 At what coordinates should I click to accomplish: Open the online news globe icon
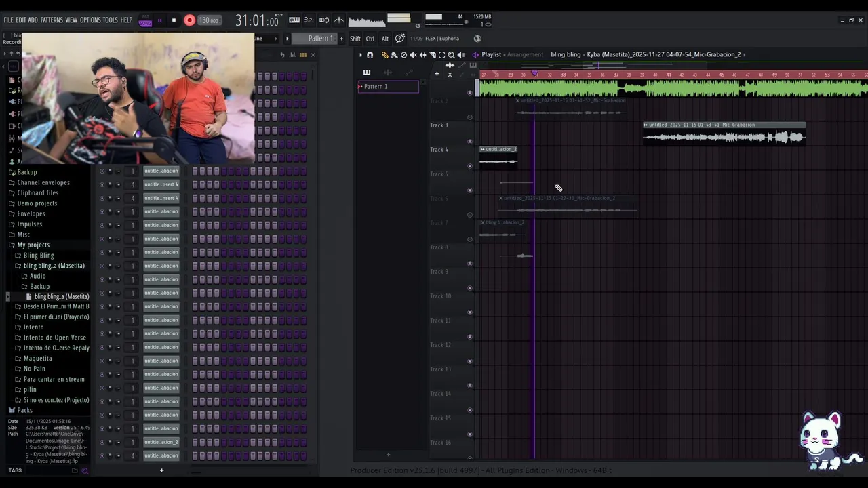coord(477,38)
